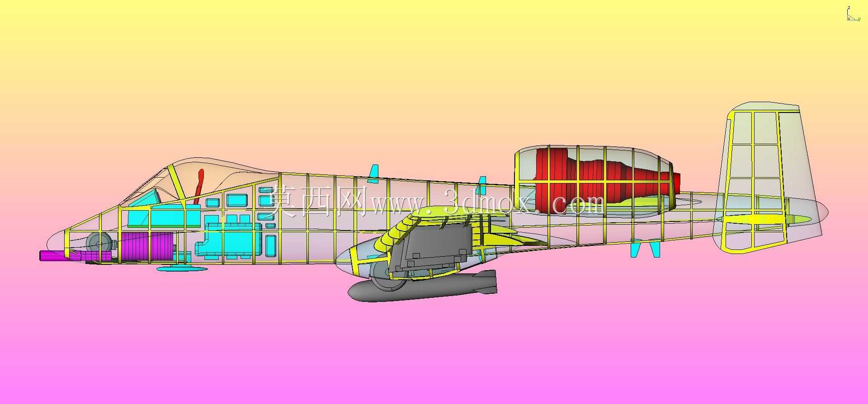Pick the red ejection seat rail in cockpit
This screenshot has width=868, height=404.
[x=199, y=186]
